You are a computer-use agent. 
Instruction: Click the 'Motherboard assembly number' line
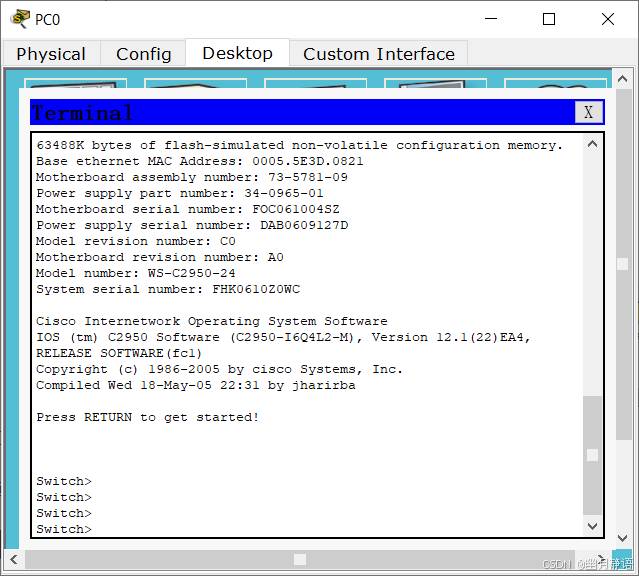tap(192, 177)
